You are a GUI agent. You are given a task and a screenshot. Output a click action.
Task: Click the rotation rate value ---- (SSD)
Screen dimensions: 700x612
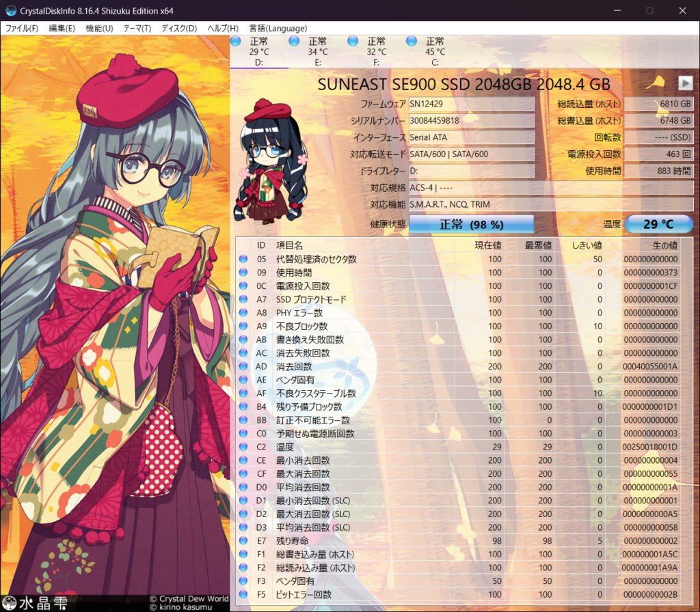point(658,137)
